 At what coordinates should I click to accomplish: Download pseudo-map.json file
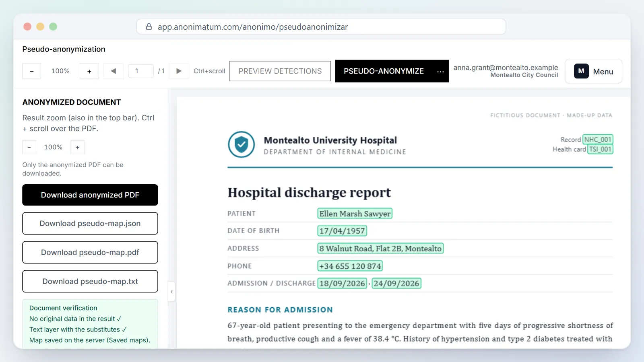90,223
